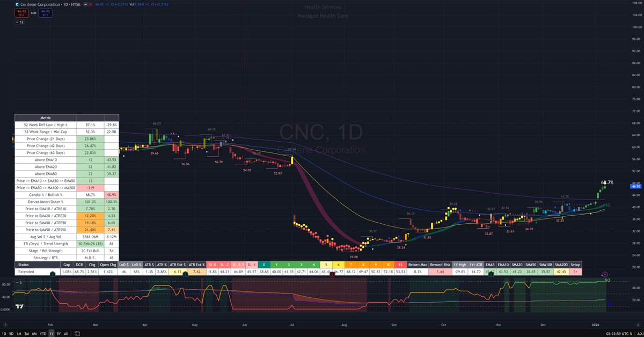The height and width of the screenshot is (337, 644).
Task: Click the 22.03% price change value
Action: point(90,152)
